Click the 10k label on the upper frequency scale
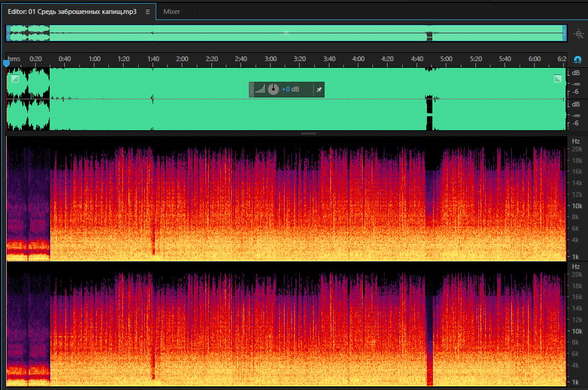The image size is (588, 390). 577,206
